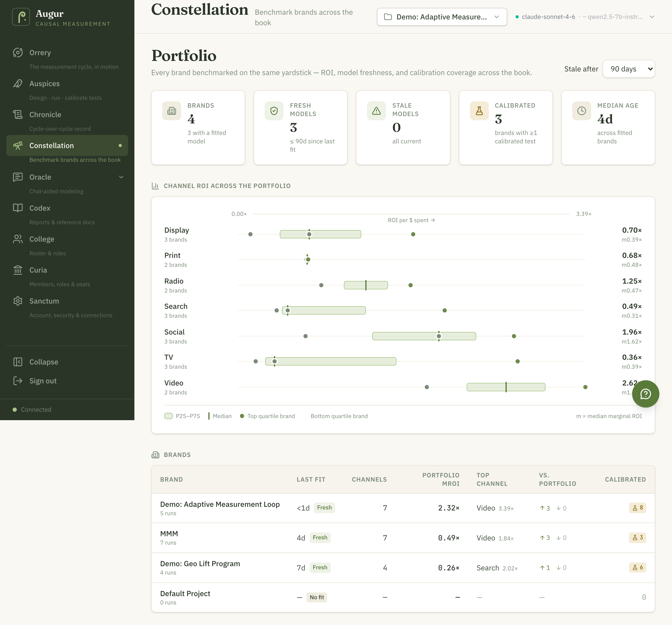
Task: Click the TV channel P25–P75 bar
Action: coord(330,361)
